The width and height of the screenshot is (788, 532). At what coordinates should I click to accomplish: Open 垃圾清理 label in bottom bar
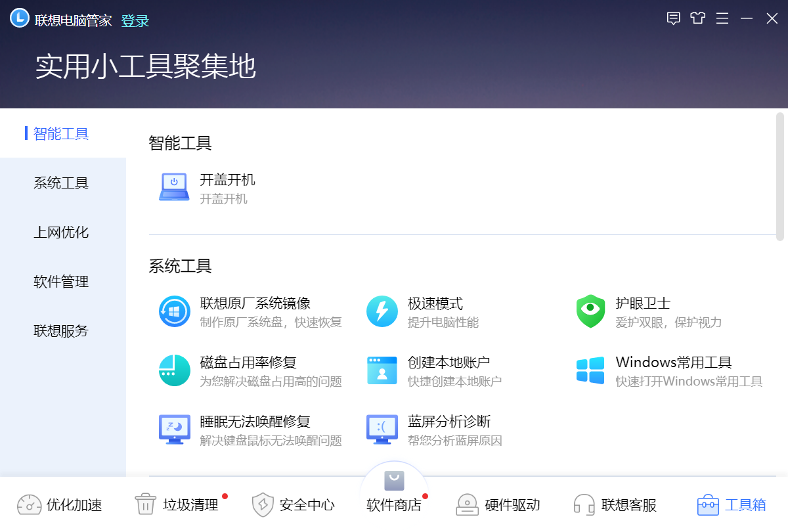[191, 504]
